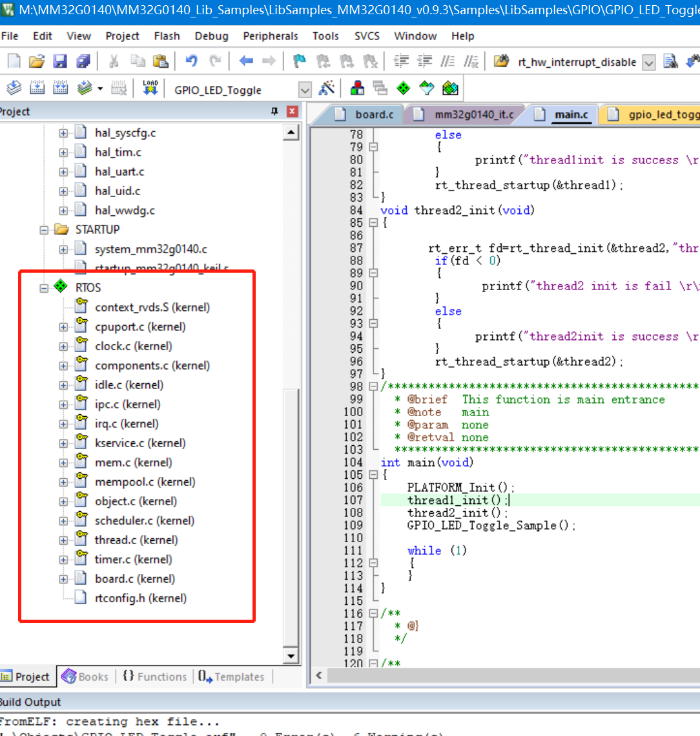Open Options for Target magic wand icon
Viewport: 700px width, 736px height.
327,89
